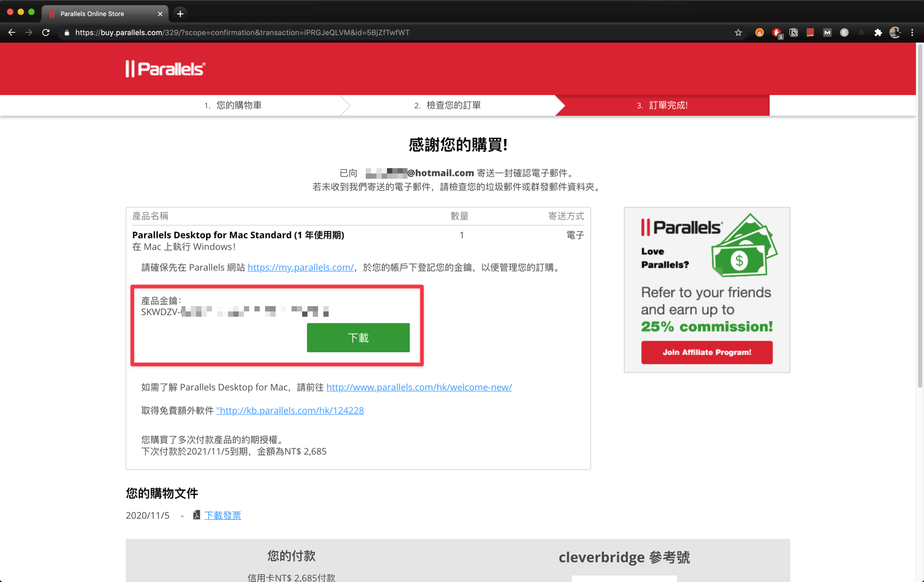The width and height of the screenshot is (924, 582).
Task: Open a new browser tab
Action: [x=180, y=14]
